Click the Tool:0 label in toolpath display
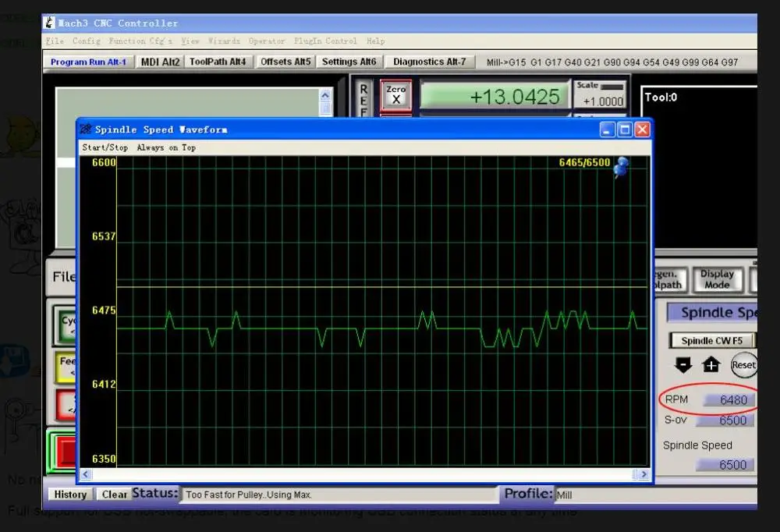 pyautogui.click(x=661, y=97)
